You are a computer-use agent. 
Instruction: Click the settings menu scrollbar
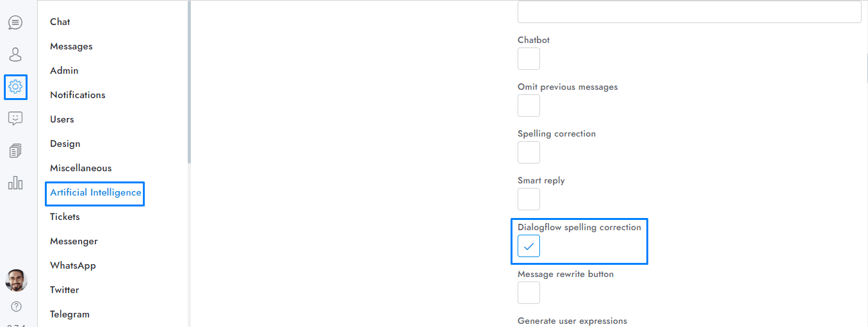pyautogui.click(x=189, y=83)
